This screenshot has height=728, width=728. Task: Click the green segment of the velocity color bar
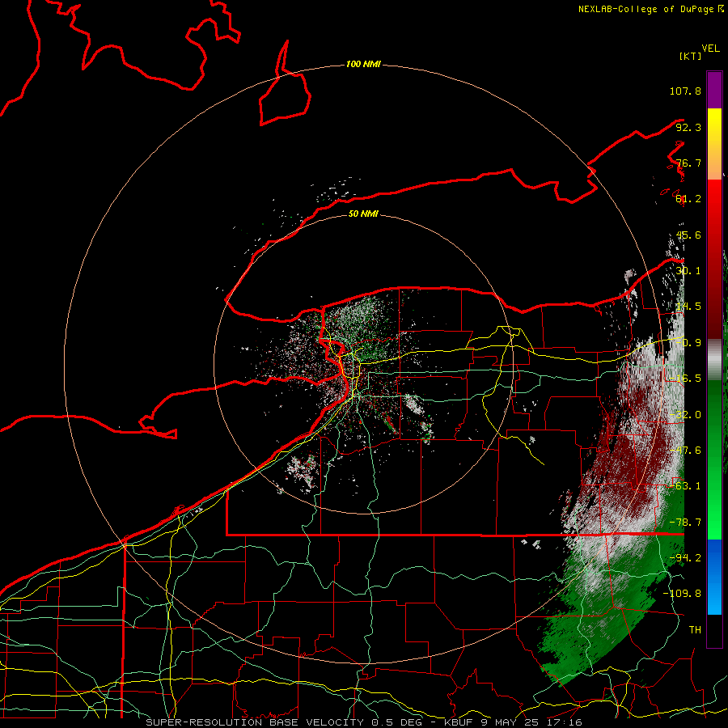coord(714,459)
